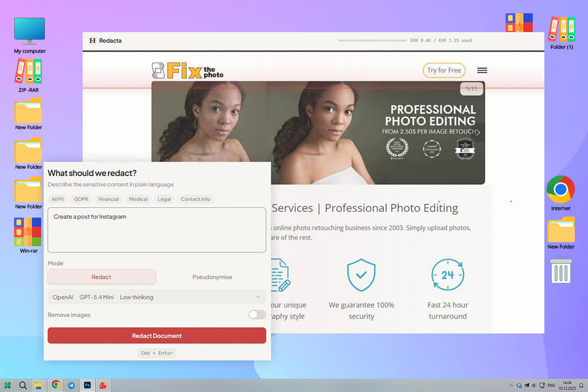
Task: Launch the Internet Chrome desktop shortcut
Action: click(560, 193)
